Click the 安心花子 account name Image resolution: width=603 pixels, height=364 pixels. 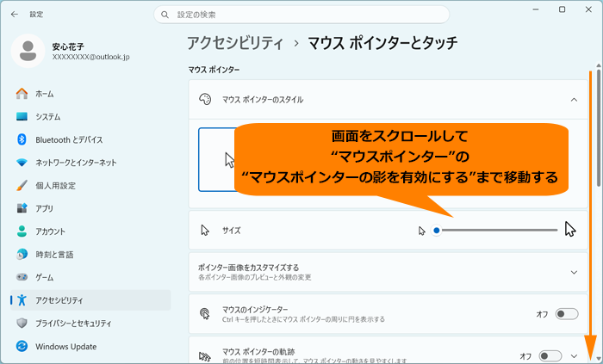[68, 46]
